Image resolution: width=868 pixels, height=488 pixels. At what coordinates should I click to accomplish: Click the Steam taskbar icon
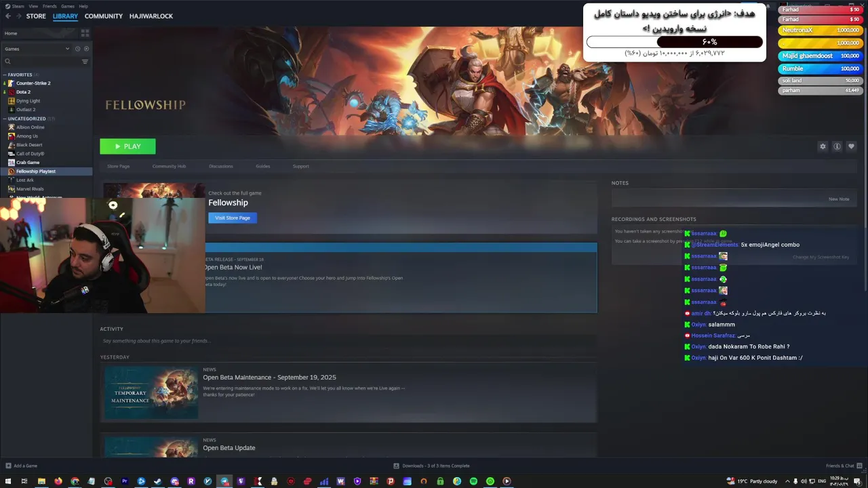coord(158,481)
